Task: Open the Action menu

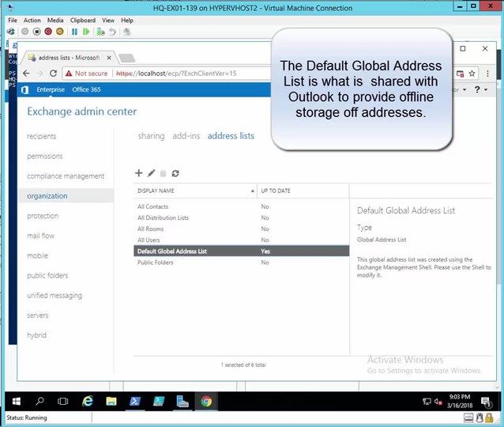Action: tap(32, 20)
